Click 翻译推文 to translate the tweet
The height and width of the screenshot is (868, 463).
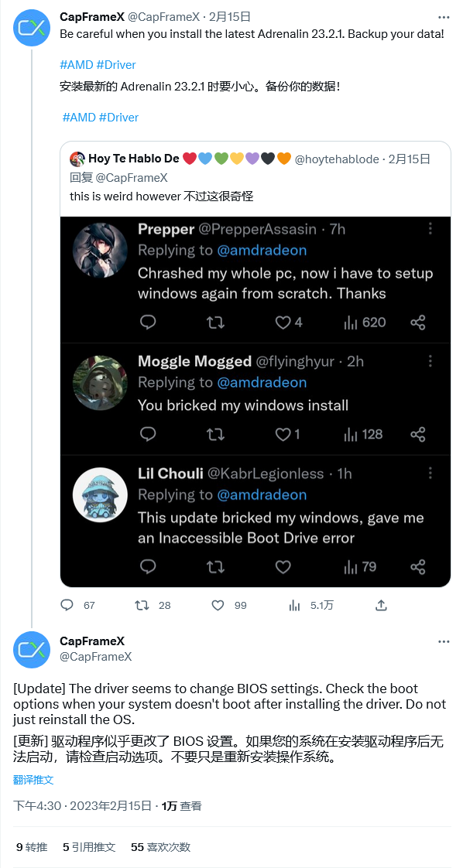tap(33, 780)
